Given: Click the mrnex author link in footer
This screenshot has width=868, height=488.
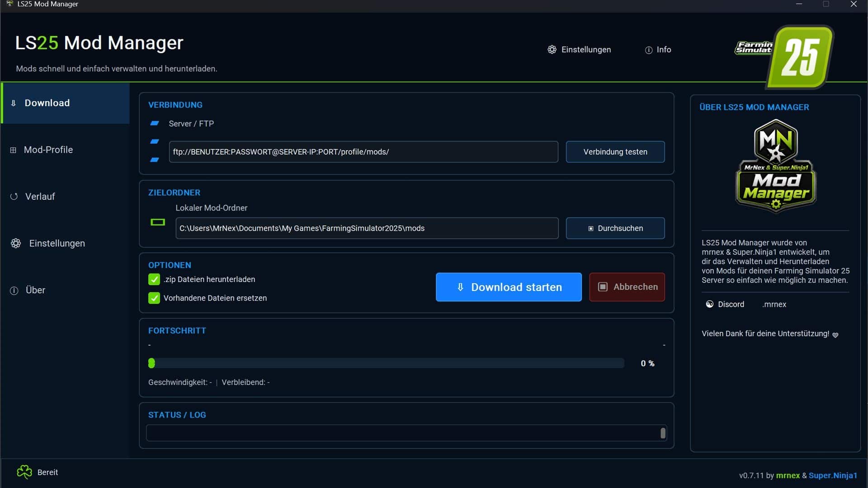Looking at the screenshot, I should pos(788,475).
